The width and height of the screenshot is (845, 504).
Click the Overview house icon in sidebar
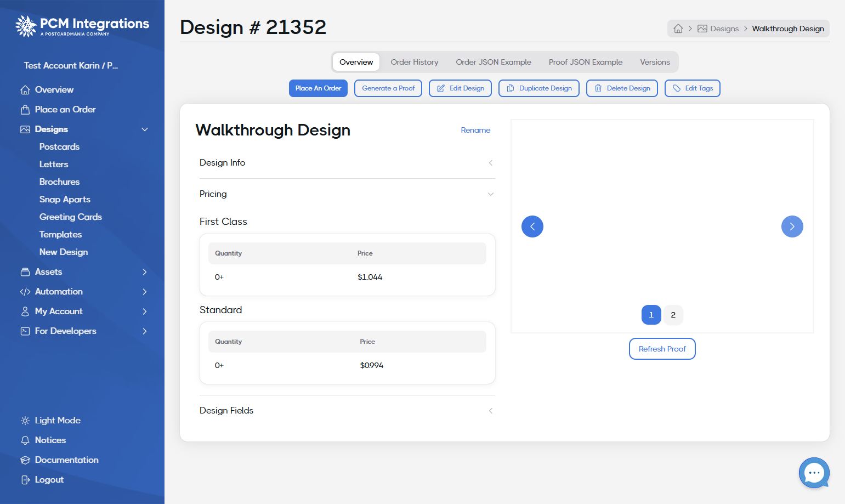[25, 90]
